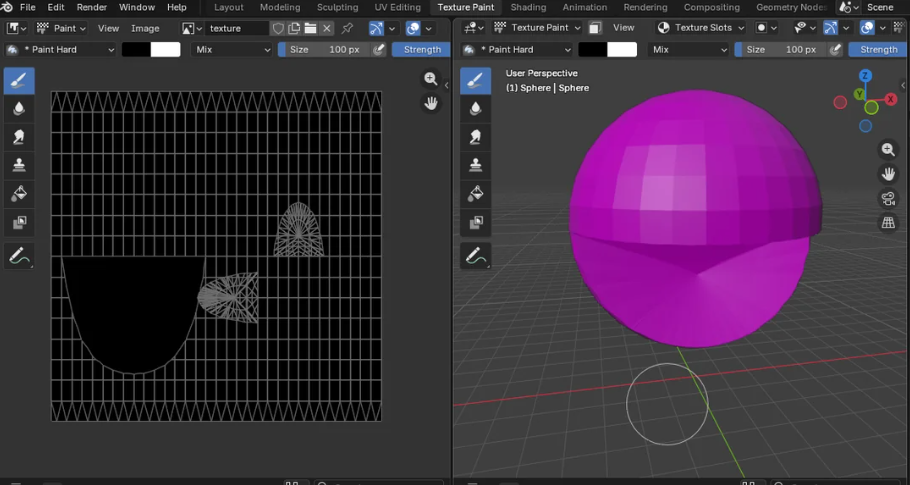Click the white secondary color swatch in the 3D viewport

click(622, 49)
